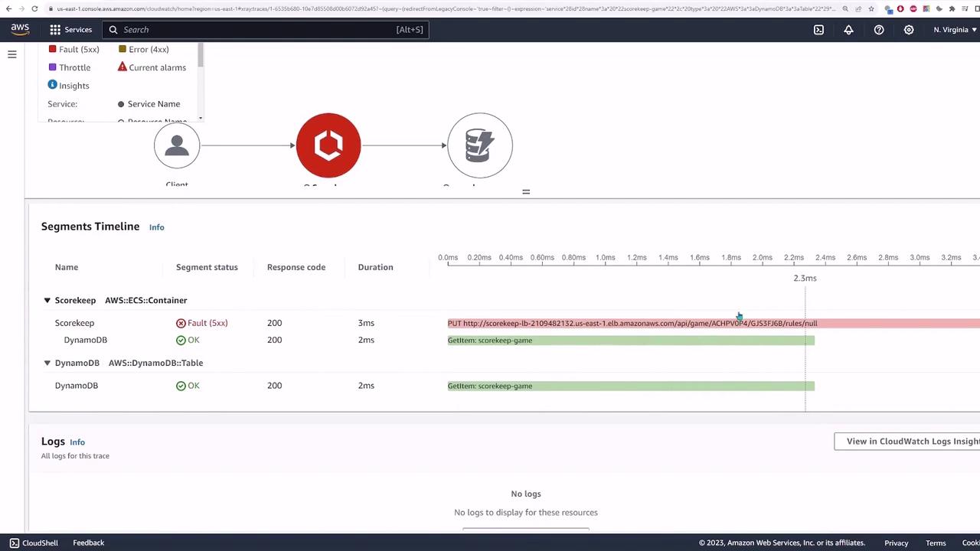Select the DynamoDB segment under the Table group

[x=77, y=386]
